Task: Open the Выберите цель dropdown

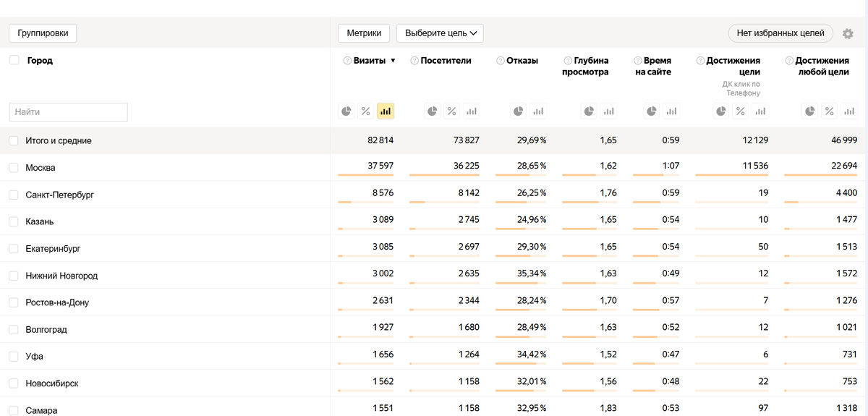Action: click(x=440, y=33)
